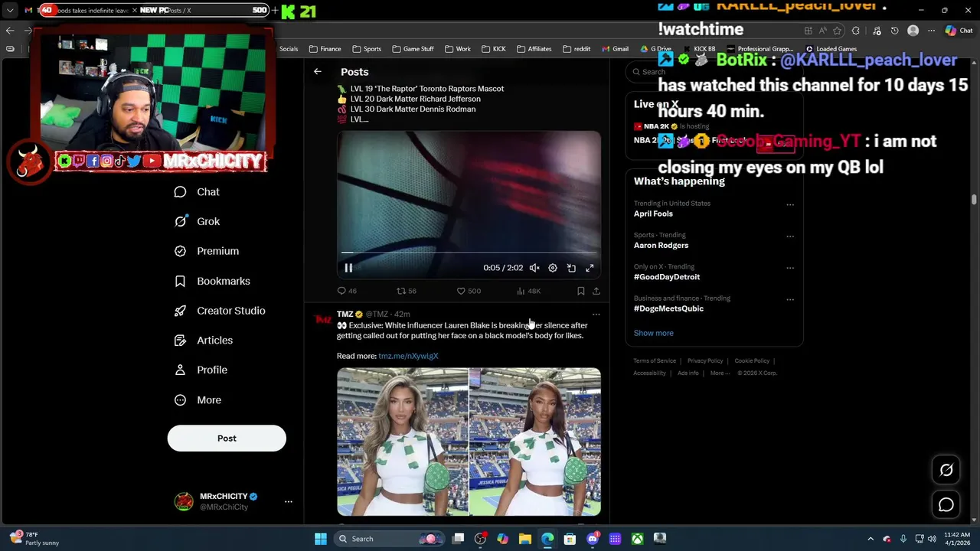The width and height of the screenshot is (980, 551).
Task: Open the floating messages button
Action: [946, 505]
